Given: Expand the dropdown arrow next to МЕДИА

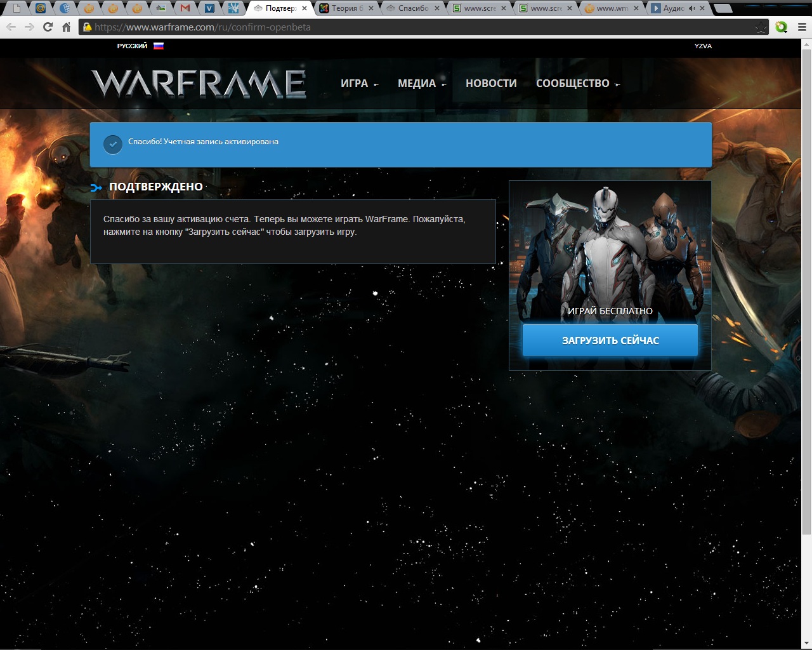Looking at the screenshot, I should pos(444,84).
